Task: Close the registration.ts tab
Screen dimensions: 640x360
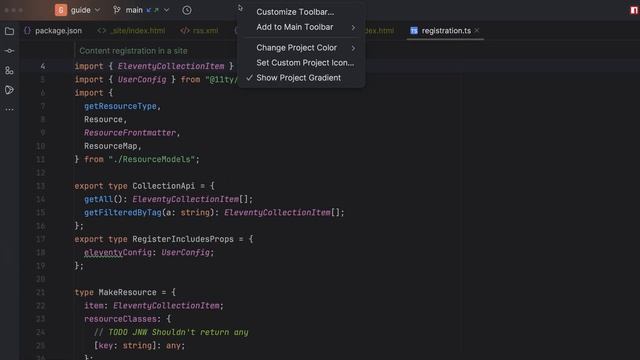Action: coord(477,31)
